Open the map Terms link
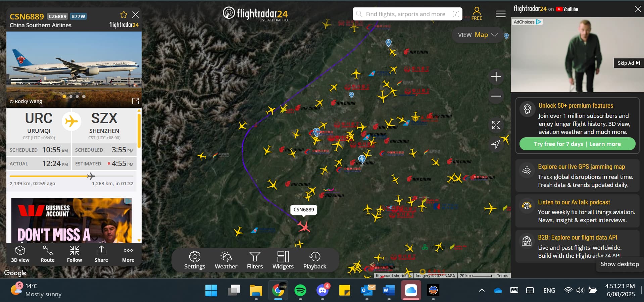Image resolution: width=644 pixels, height=302 pixels. [502, 276]
